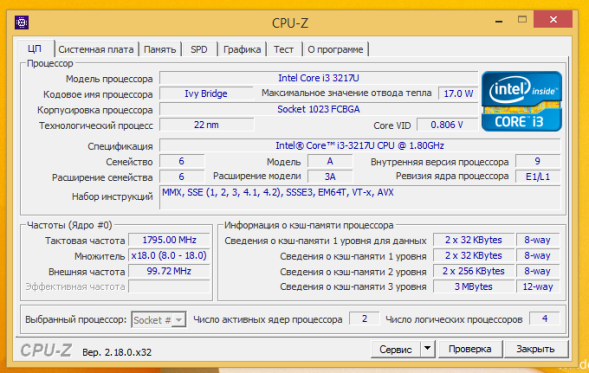Click the Intel Core i3 3217U model field
The height and width of the screenshot is (373, 589).
[x=319, y=78]
